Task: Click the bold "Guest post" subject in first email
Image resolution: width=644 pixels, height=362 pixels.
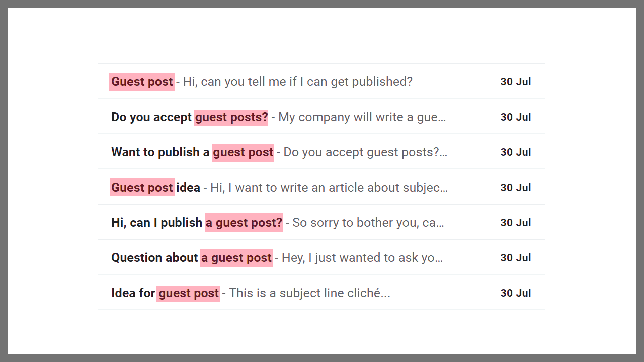Action: (x=142, y=82)
